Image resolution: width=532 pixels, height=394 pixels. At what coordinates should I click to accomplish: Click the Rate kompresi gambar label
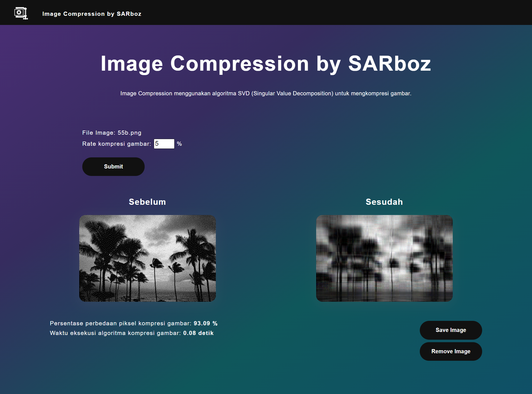[x=116, y=144]
